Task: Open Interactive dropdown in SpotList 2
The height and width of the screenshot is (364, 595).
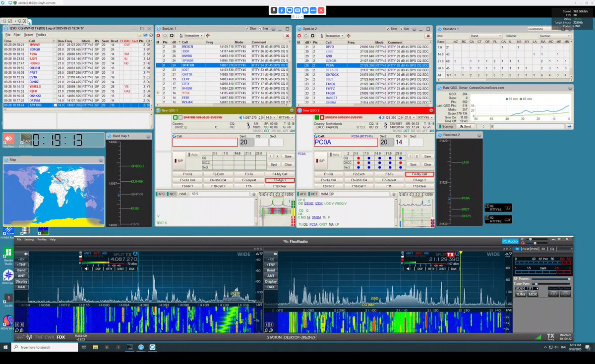Action: pos(335,36)
